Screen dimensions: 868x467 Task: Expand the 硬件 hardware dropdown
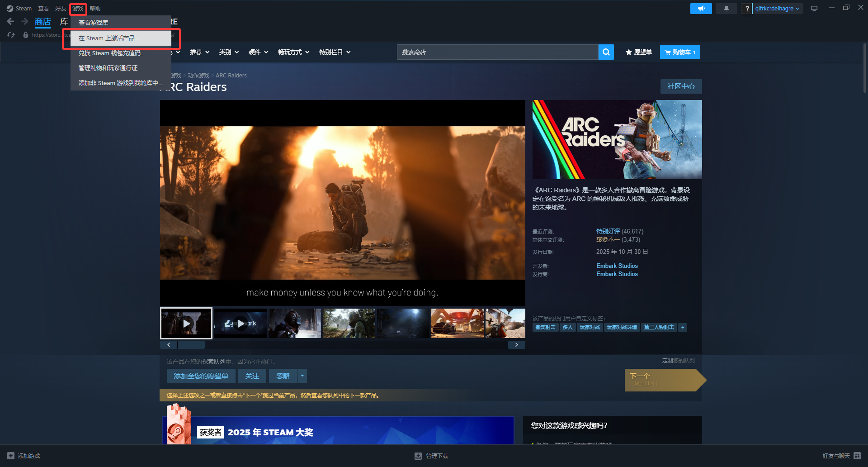click(258, 52)
